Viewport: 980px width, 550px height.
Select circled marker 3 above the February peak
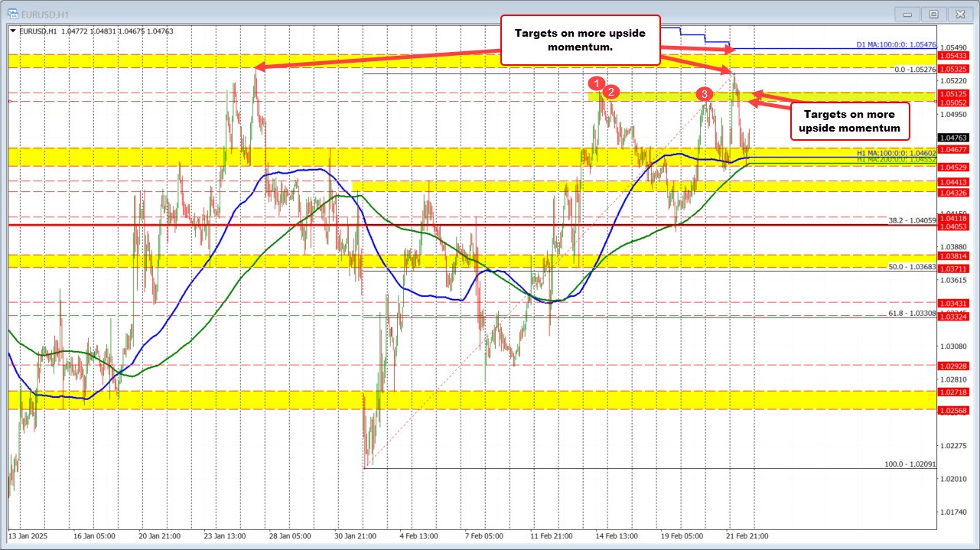[705, 95]
